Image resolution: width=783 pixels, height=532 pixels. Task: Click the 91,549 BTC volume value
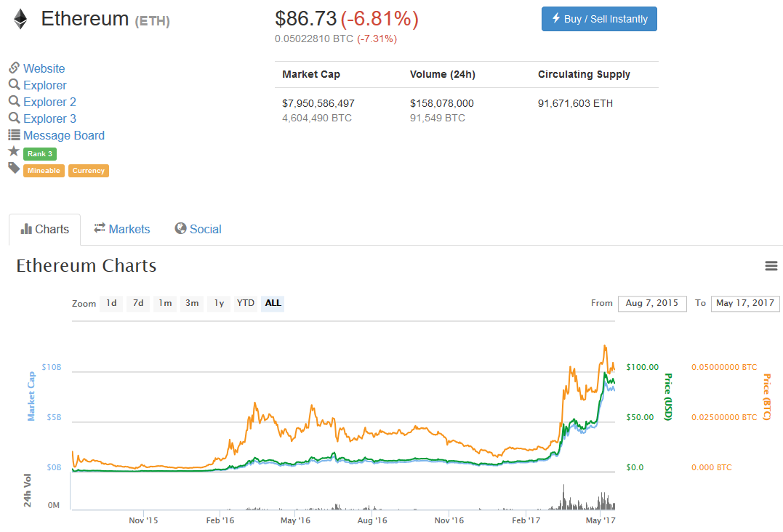click(x=438, y=118)
